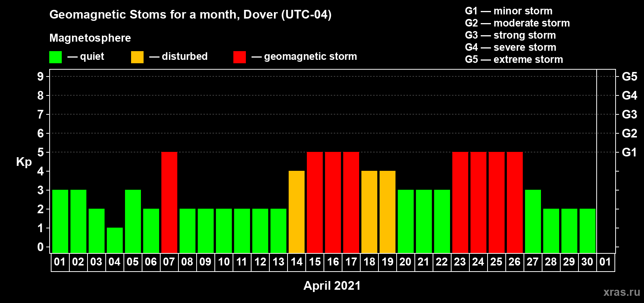The height and width of the screenshot is (303, 644).
Task: Click the orange disturbed legend swatch
Action: [137, 57]
